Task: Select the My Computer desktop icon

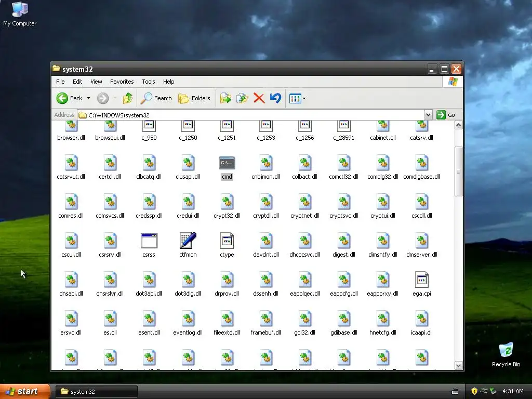Action: (20, 14)
